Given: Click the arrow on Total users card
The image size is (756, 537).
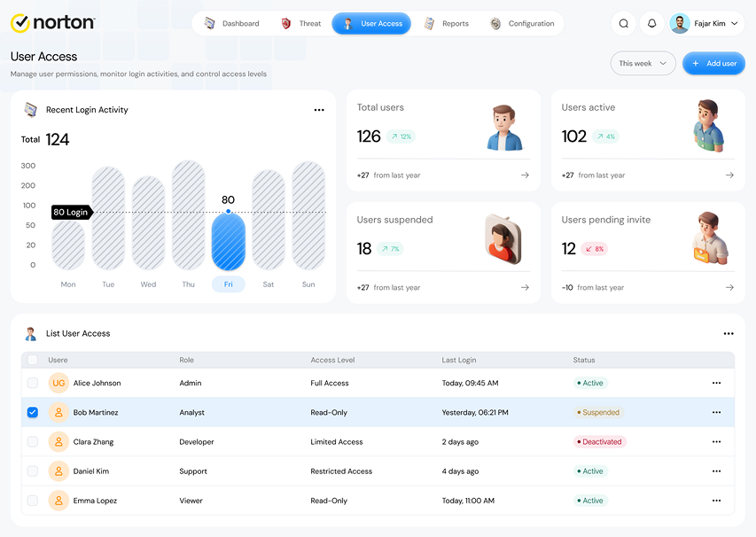Looking at the screenshot, I should pyautogui.click(x=525, y=175).
